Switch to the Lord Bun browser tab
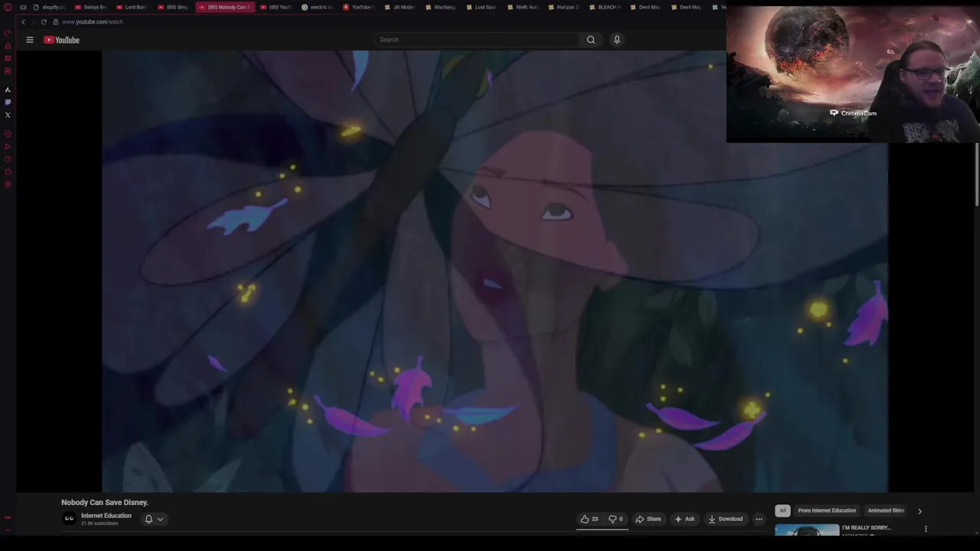 coord(132,7)
